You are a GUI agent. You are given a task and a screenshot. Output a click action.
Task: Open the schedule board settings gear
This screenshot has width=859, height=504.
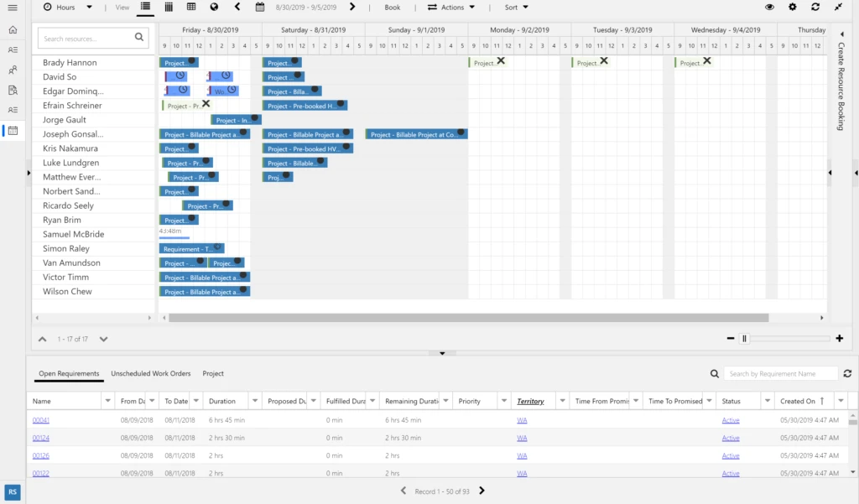click(792, 8)
